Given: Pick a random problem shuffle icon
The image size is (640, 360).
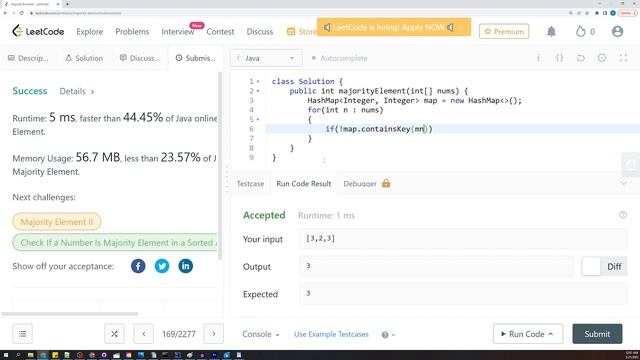Looking at the screenshot, I should (x=114, y=334).
